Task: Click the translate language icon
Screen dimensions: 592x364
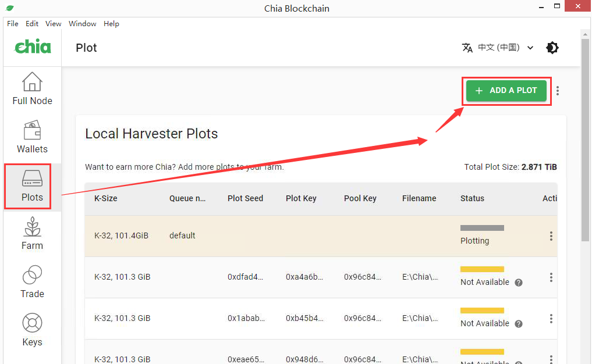Action: coord(467,48)
